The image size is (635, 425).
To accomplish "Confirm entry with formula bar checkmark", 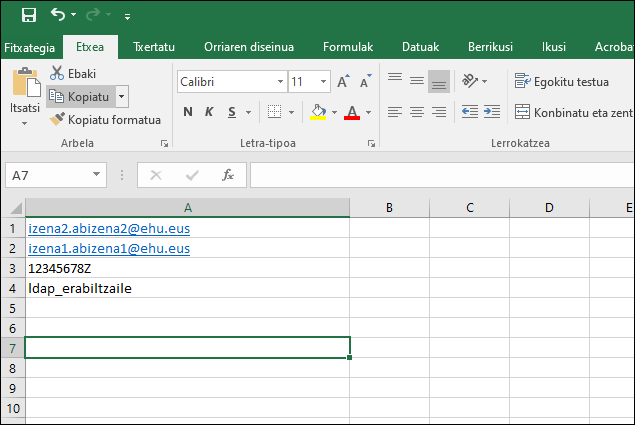I will pyautogui.click(x=192, y=175).
